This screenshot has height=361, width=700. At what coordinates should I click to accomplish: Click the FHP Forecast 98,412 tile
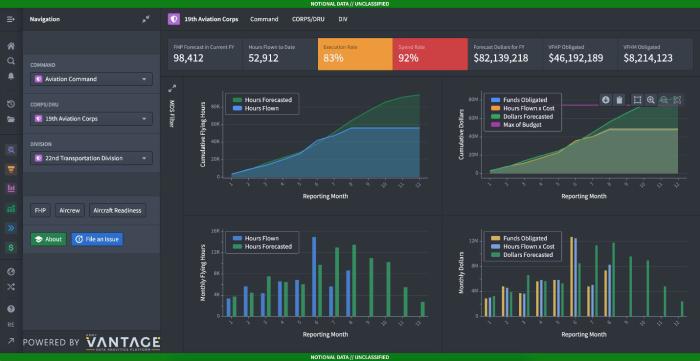(205, 54)
